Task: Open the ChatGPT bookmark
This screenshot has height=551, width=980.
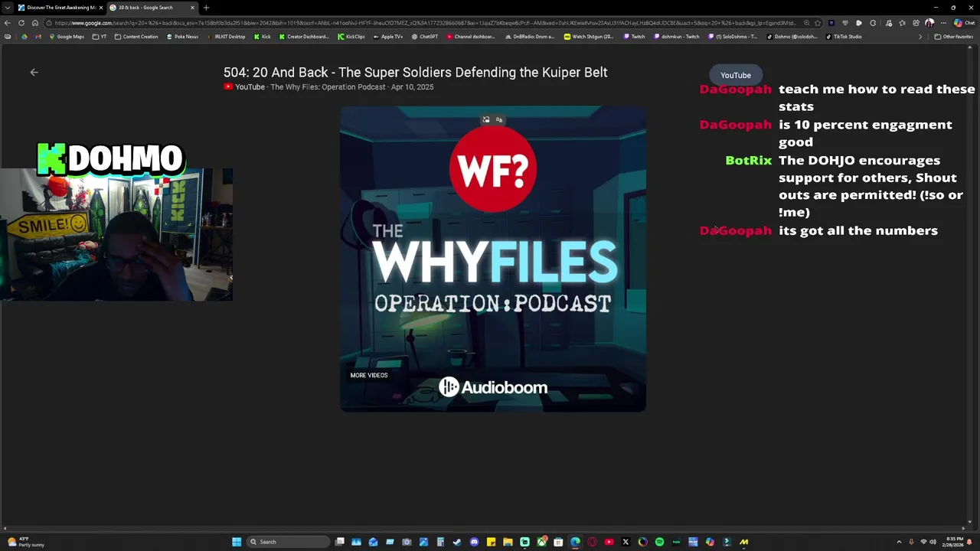Action: pos(425,37)
